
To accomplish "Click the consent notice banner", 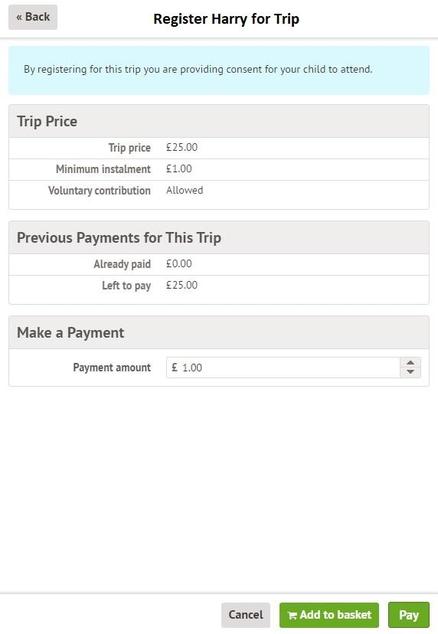I will (219, 70).
